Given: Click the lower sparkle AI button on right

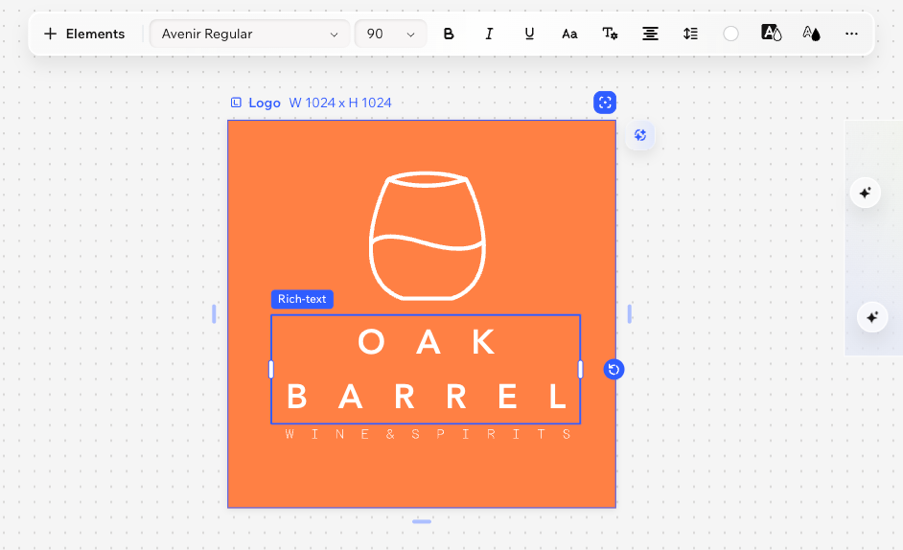Looking at the screenshot, I should [872, 317].
